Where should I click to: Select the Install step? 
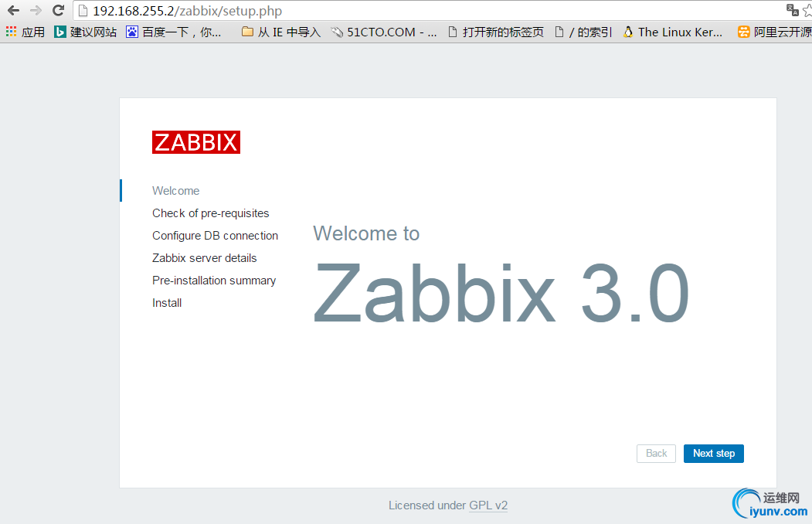pos(167,303)
